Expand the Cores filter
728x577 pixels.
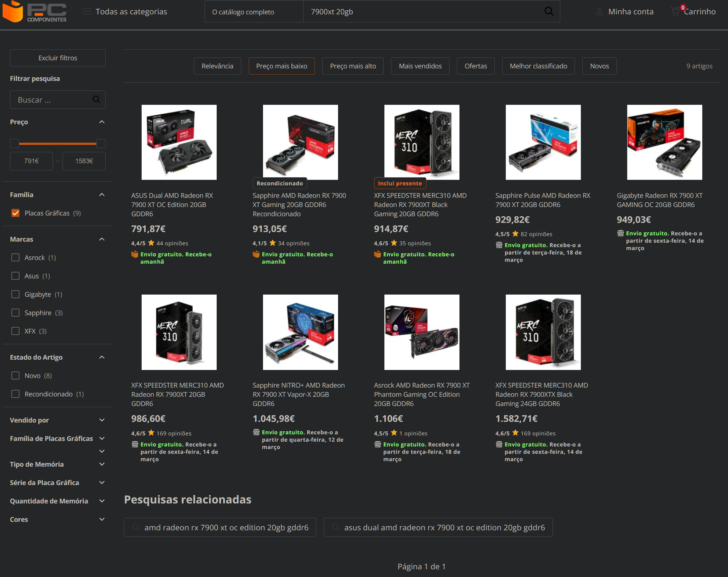click(102, 519)
